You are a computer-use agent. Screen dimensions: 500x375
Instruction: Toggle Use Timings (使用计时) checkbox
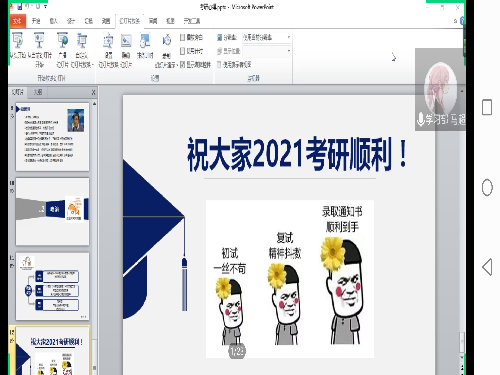point(182,51)
